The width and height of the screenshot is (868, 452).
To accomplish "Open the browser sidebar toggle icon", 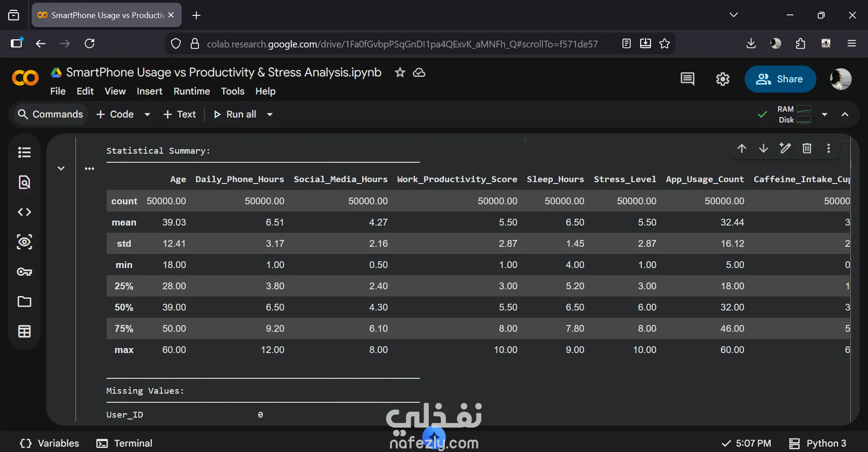I will pos(17,43).
